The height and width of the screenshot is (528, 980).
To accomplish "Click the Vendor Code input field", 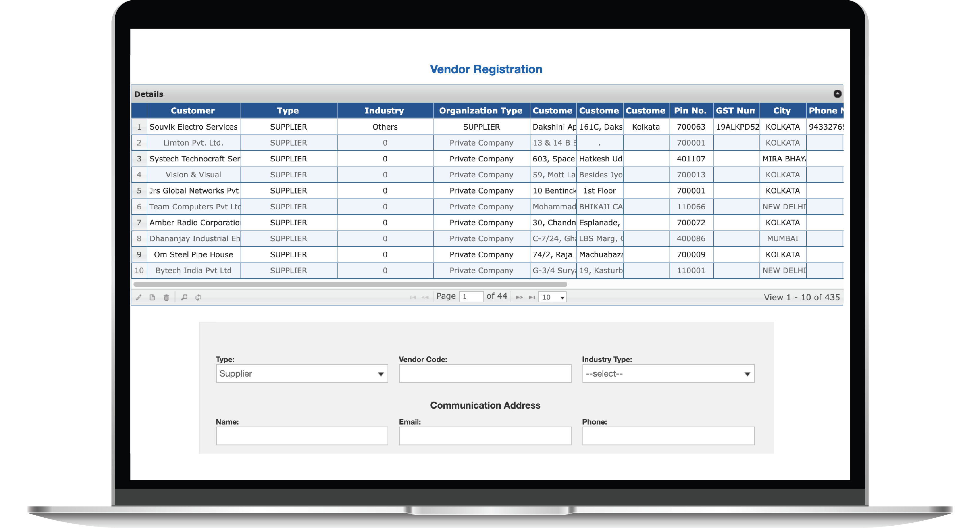I will (x=485, y=374).
